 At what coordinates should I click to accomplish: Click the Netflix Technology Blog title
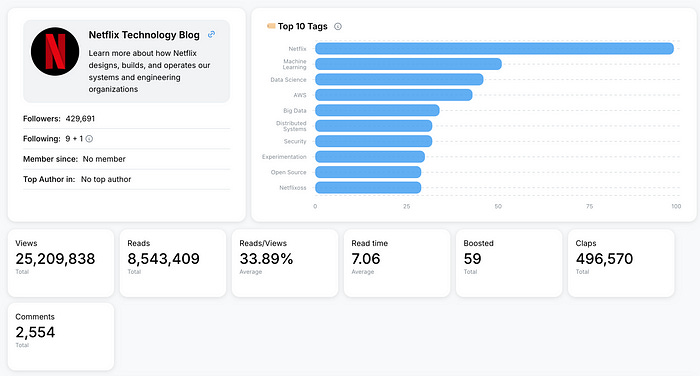click(144, 35)
